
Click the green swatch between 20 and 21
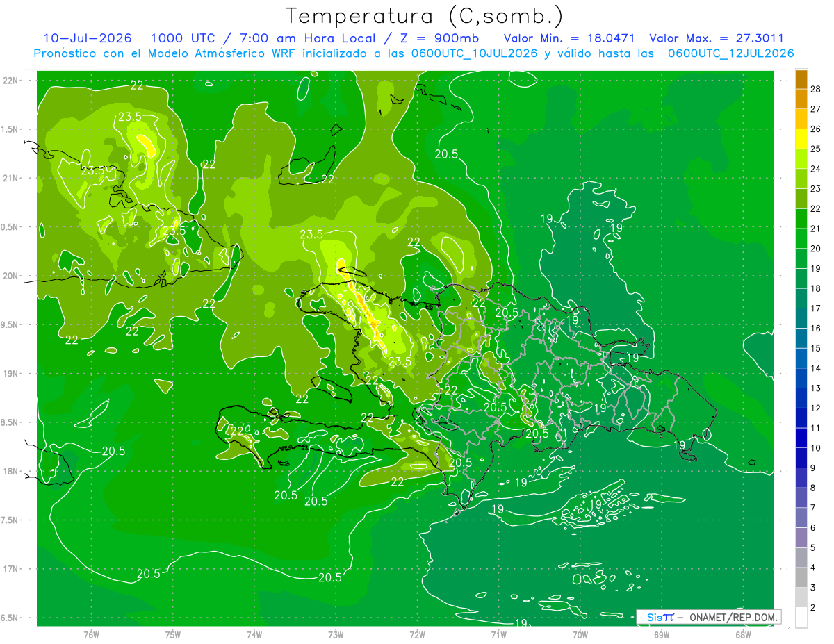pyautogui.click(x=801, y=238)
